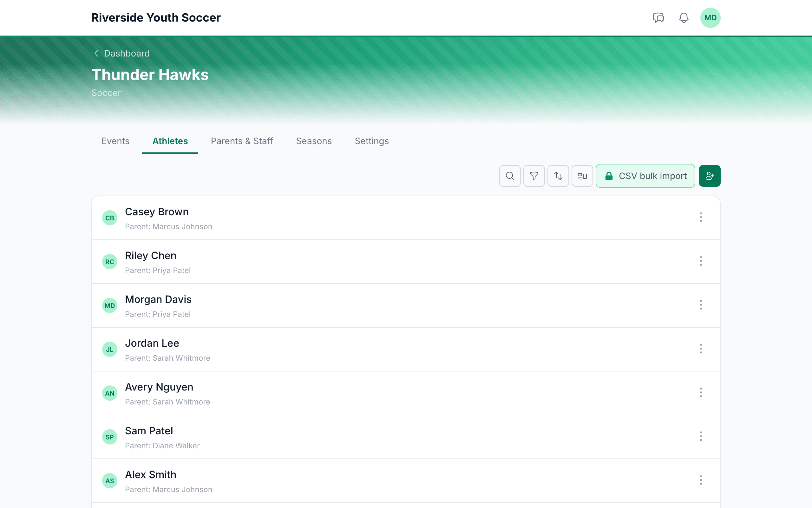
Task: Click the search athletes icon
Action: tap(510, 176)
